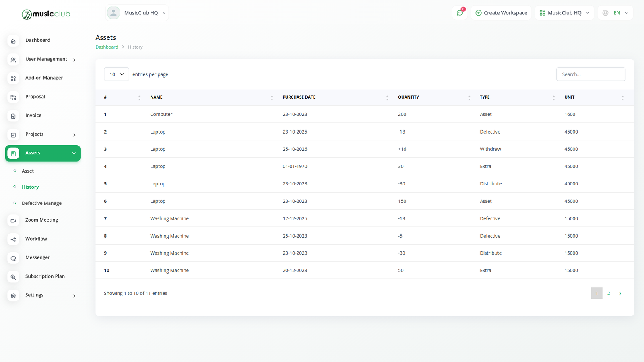Click the Withdraw type cell
The image size is (644, 362).
tap(490, 149)
